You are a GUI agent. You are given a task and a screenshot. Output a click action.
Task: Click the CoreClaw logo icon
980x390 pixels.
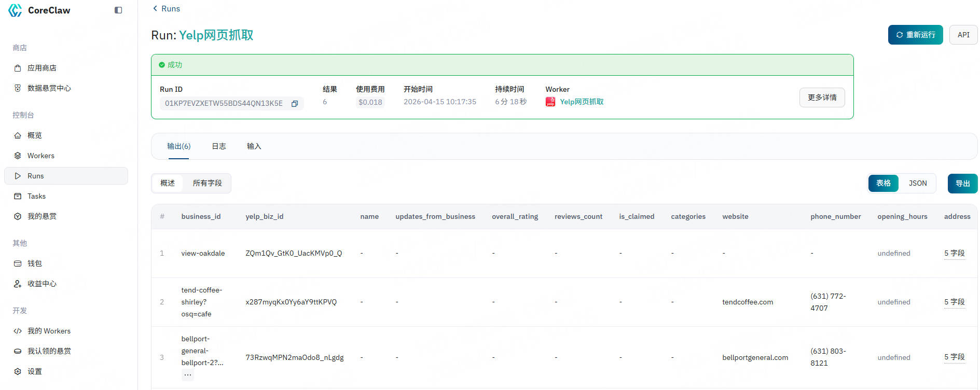(15, 10)
